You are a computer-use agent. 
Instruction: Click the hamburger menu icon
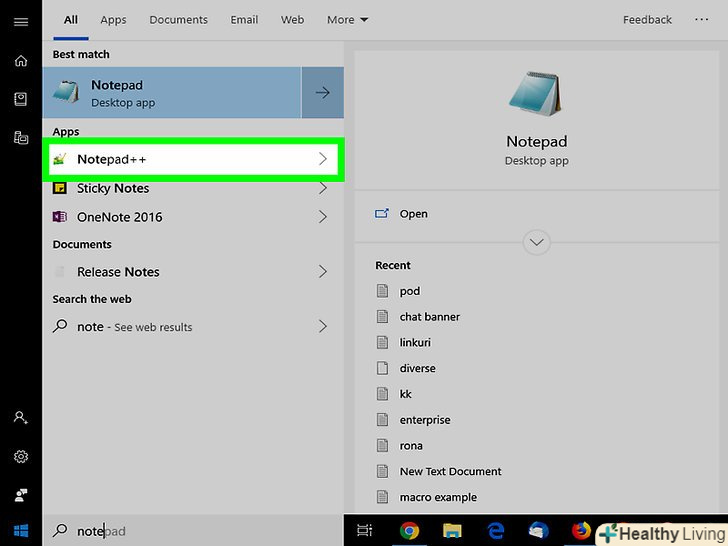coord(21,21)
